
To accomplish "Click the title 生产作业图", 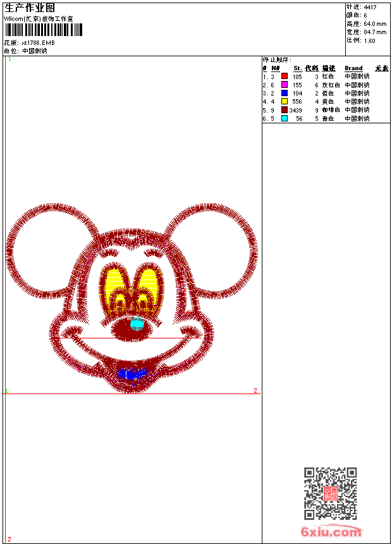I will click(x=30, y=8).
